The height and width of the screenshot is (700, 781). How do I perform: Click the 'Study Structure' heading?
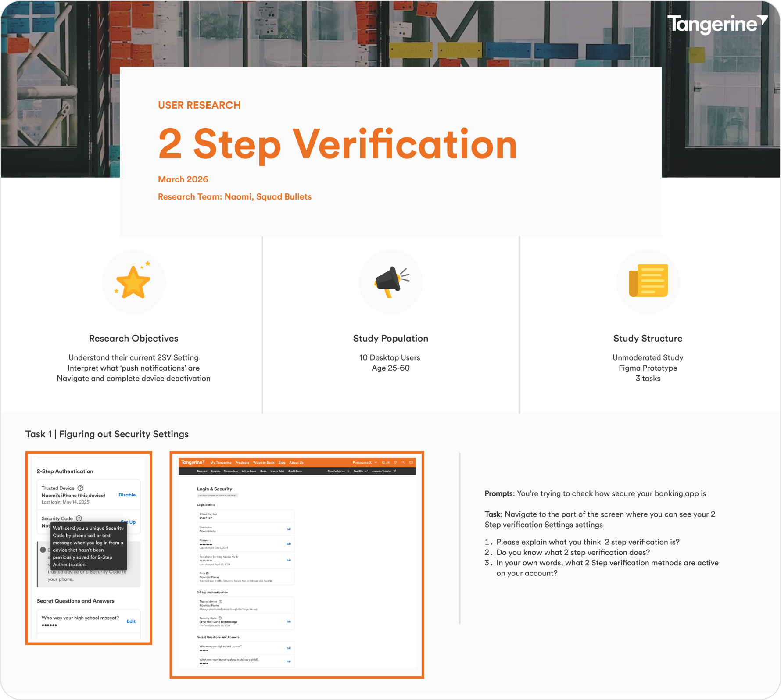[x=648, y=339]
